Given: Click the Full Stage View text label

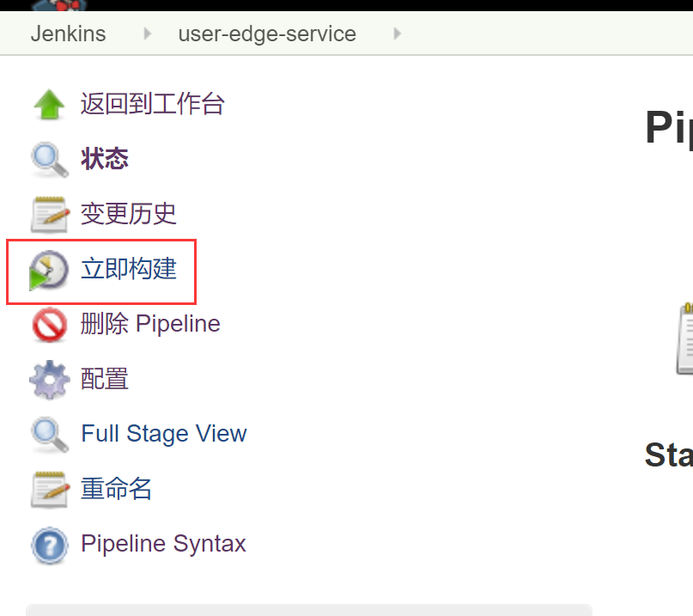Looking at the screenshot, I should pyautogui.click(x=163, y=434).
